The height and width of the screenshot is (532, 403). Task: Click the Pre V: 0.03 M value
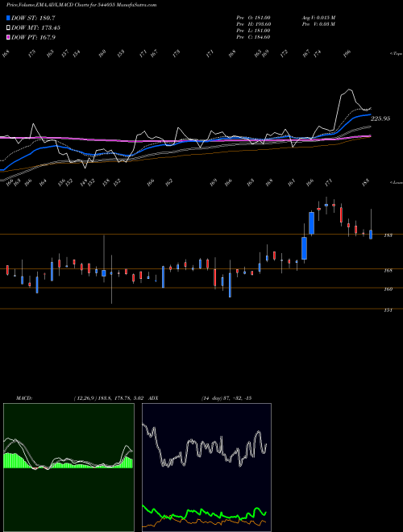[318, 24]
